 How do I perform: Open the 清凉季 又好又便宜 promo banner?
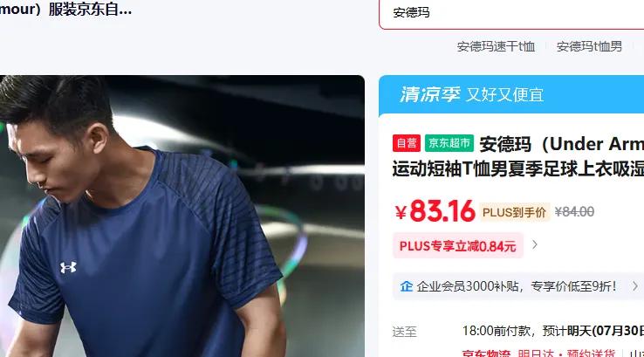click(x=511, y=95)
